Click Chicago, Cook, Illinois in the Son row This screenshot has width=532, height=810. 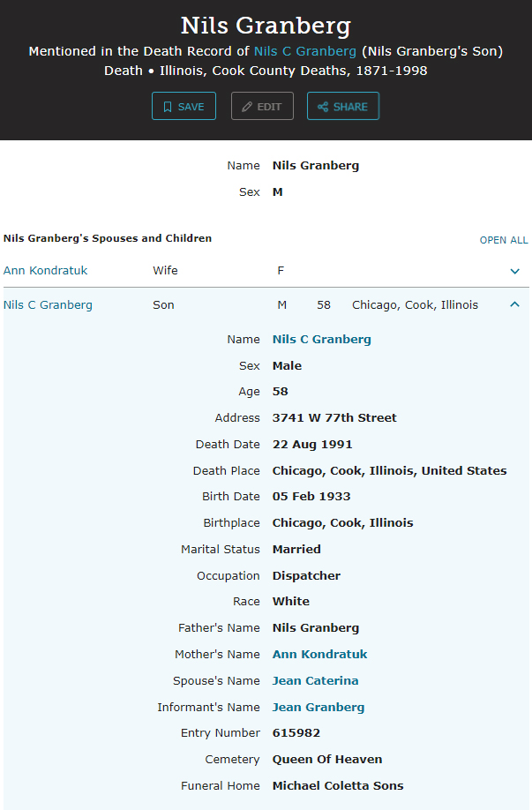coord(415,305)
